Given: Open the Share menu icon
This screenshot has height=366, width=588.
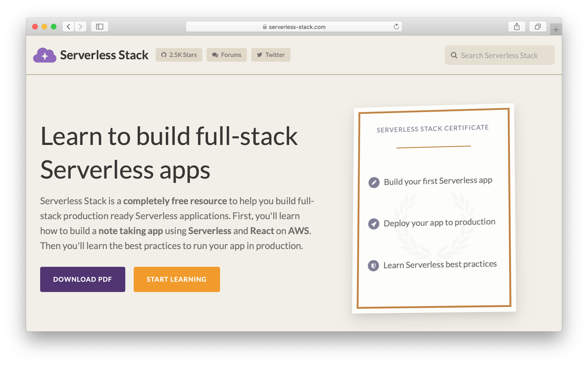Looking at the screenshot, I should (x=517, y=27).
